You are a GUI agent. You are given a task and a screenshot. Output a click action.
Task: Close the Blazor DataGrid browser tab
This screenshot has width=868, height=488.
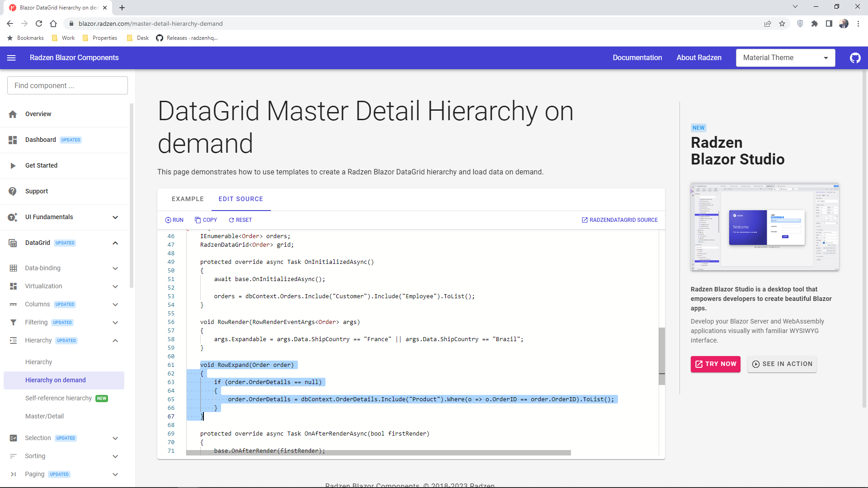[105, 8]
